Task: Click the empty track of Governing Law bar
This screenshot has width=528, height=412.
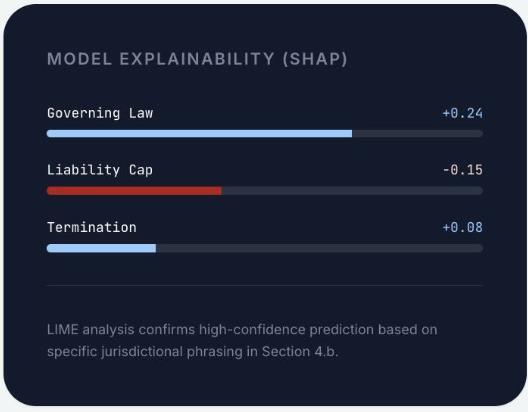Action: pos(418,134)
